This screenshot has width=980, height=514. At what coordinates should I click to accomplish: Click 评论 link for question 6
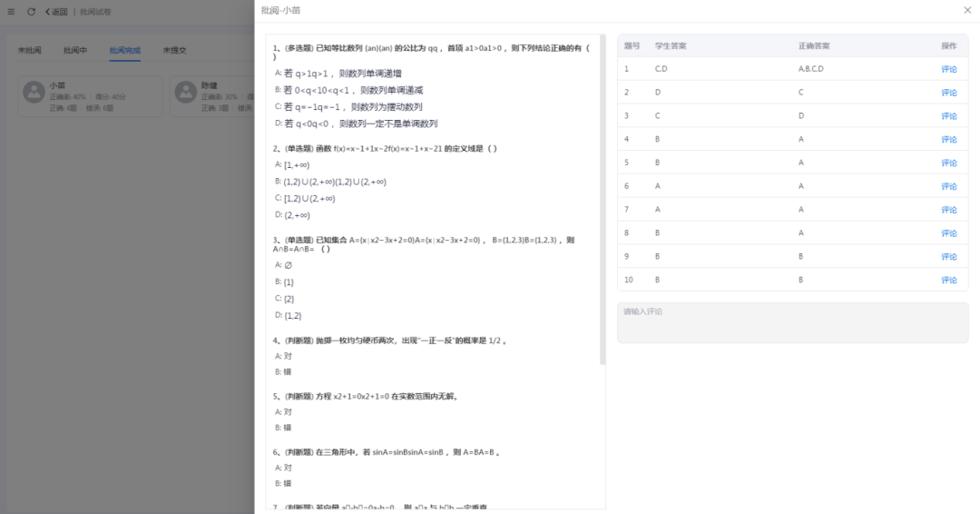pos(948,186)
